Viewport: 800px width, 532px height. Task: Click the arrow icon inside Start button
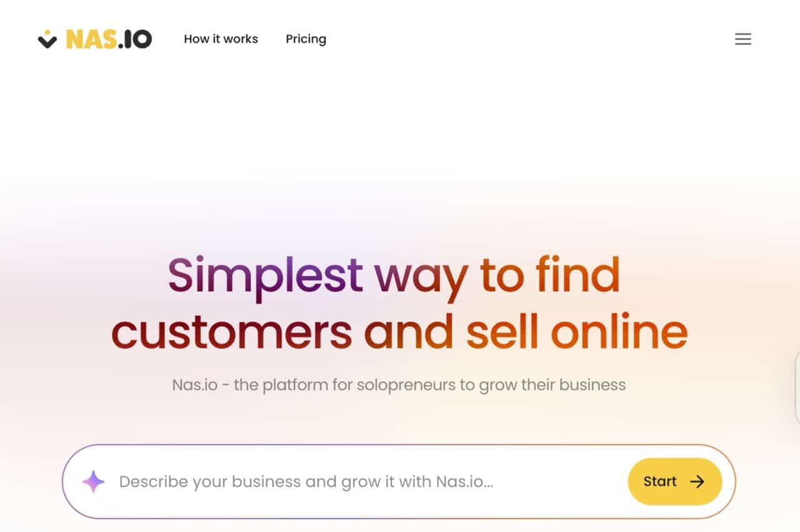click(696, 481)
